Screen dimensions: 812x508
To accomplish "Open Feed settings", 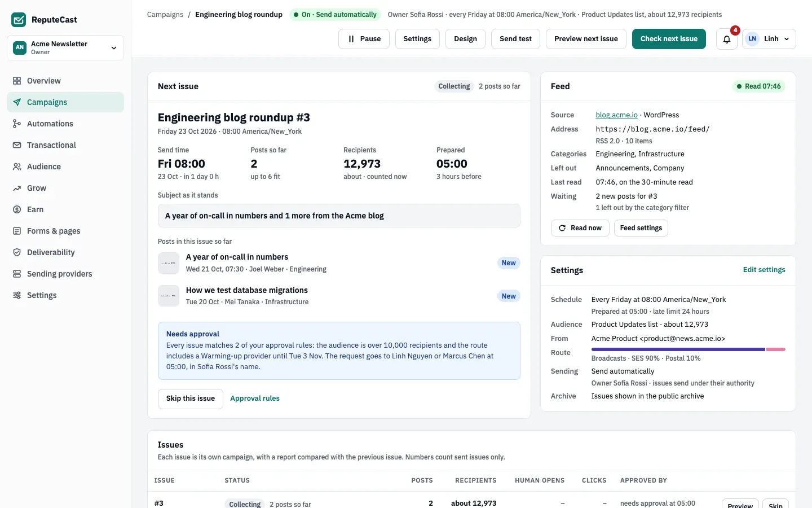I will coord(641,228).
